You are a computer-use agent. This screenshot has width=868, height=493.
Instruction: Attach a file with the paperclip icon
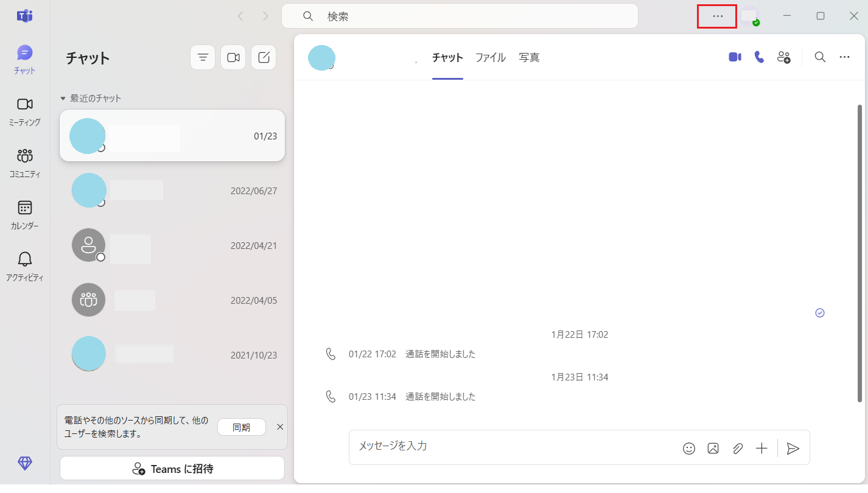(738, 449)
